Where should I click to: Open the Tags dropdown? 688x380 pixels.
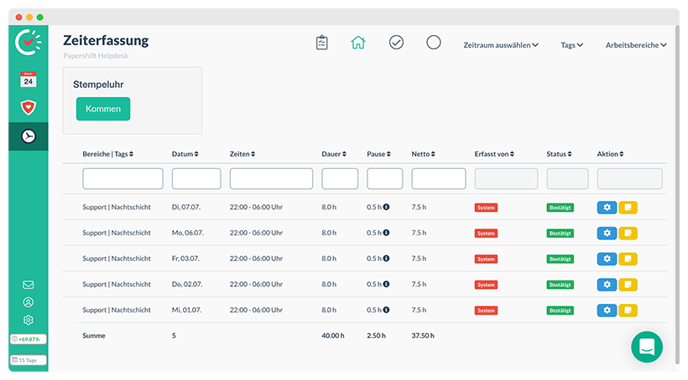tap(572, 45)
